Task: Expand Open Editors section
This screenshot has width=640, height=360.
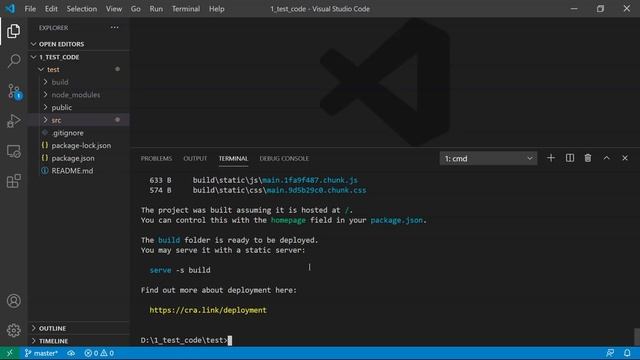Action: (x=78, y=44)
